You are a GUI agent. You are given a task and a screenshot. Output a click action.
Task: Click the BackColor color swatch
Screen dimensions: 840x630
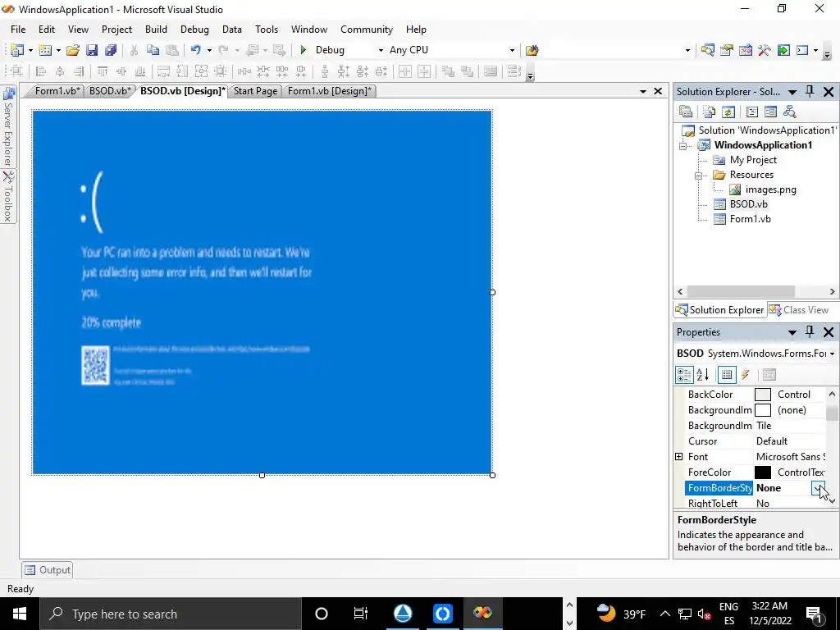[x=762, y=395]
